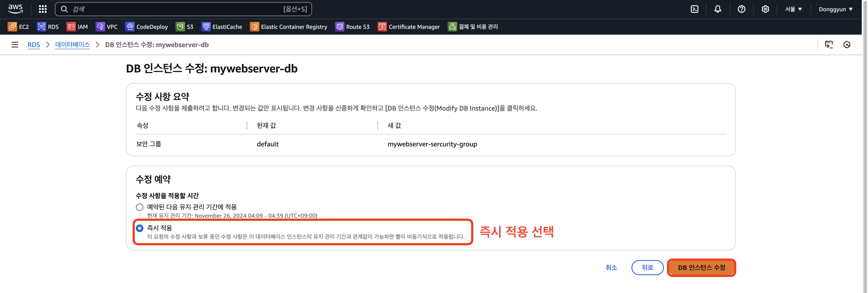Screen dimensions: 868x293
Task: Open Elastic Container Registry shortcut
Action: pyautogui.click(x=289, y=27)
